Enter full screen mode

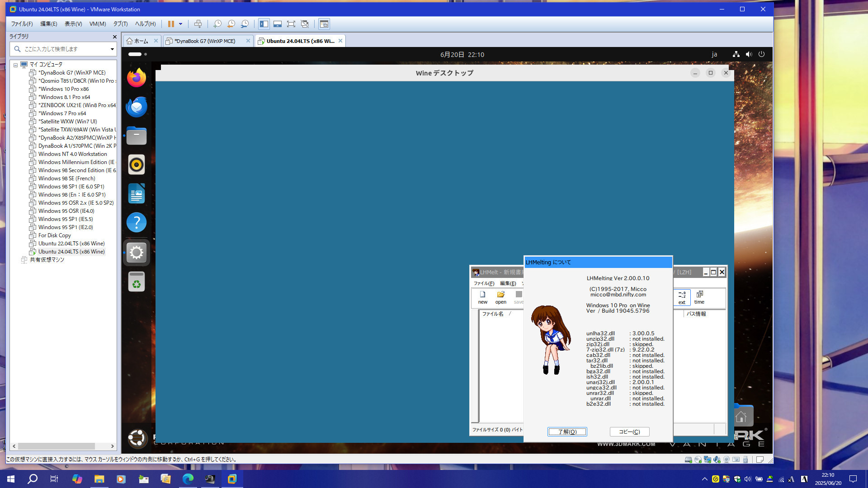(x=291, y=24)
